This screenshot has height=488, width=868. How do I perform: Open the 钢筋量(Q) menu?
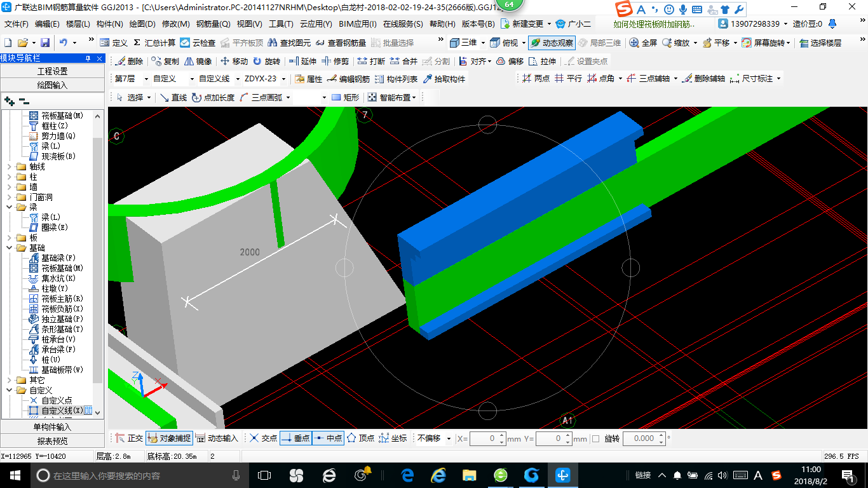click(213, 24)
